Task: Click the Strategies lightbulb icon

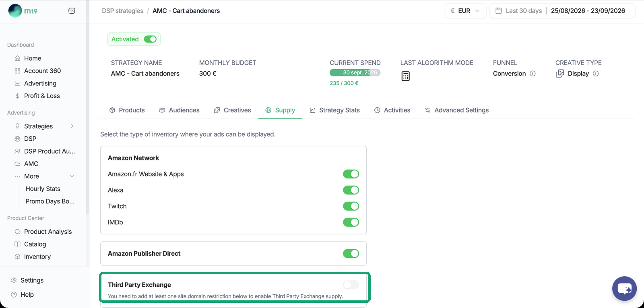Action: pyautogui.click(x=17, y=126)
